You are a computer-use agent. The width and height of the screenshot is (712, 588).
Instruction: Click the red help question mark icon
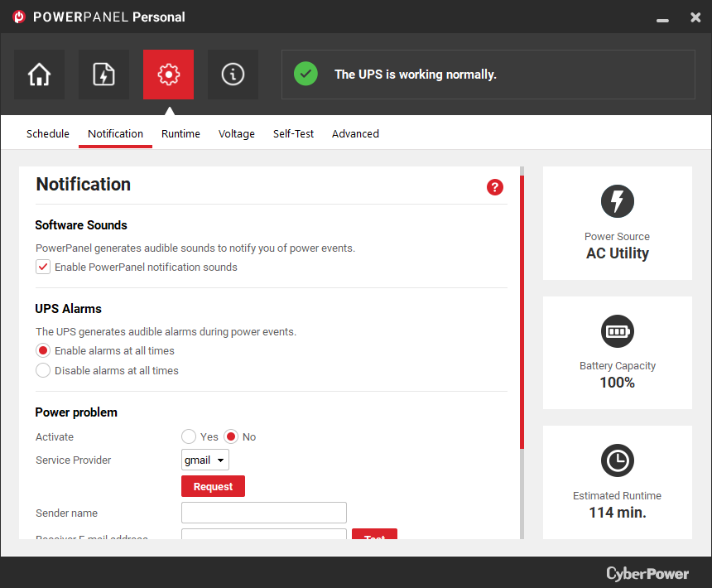pos(495,187)
